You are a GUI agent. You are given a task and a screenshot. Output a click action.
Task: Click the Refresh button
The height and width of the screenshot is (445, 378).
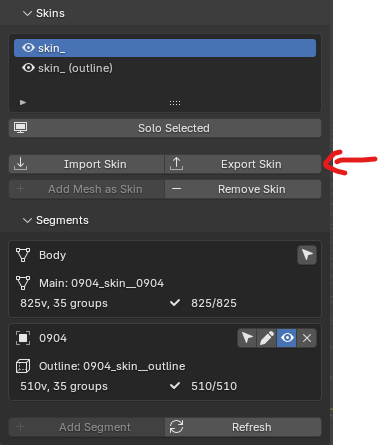click(x=243, y=427)
